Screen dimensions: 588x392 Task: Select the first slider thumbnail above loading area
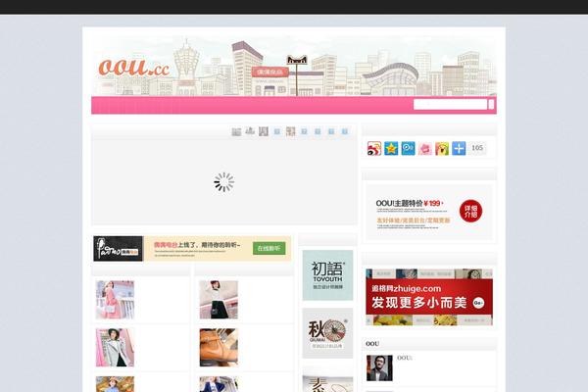236,131
